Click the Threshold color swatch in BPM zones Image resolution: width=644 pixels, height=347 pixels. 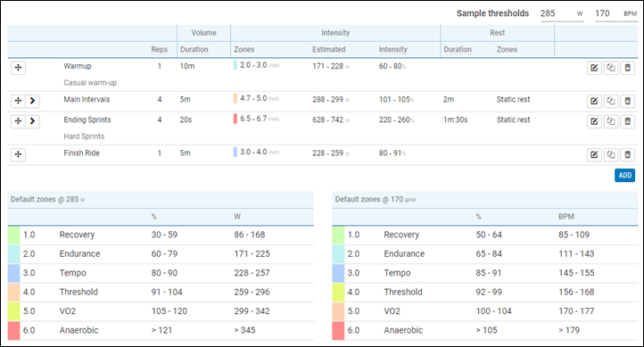point(338,292)
